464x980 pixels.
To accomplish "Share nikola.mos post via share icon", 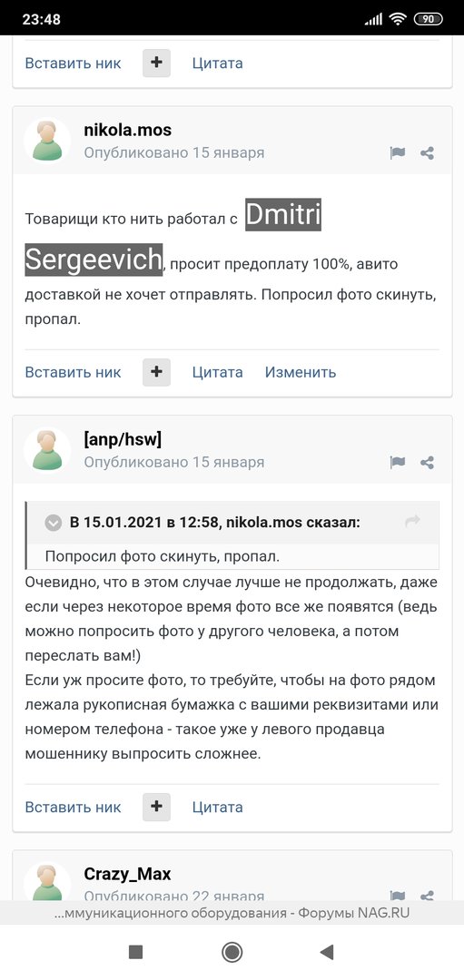I will click(x=427, y=152).
